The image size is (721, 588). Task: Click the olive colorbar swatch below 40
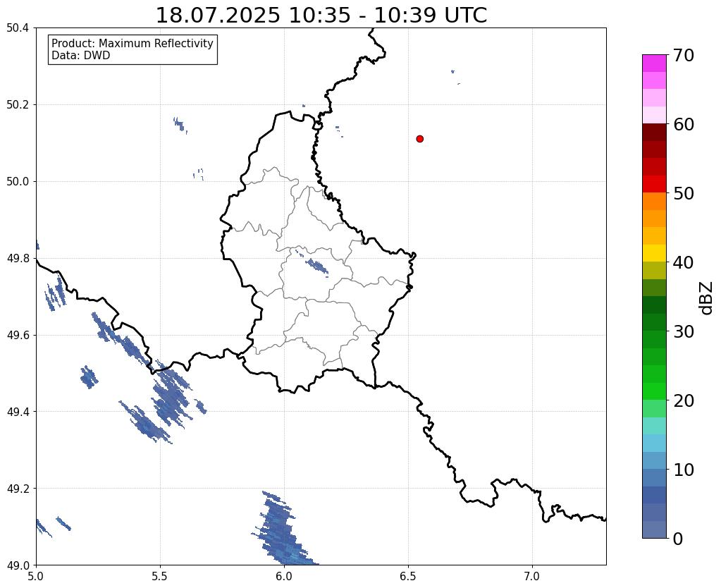(x=654, y=271)
